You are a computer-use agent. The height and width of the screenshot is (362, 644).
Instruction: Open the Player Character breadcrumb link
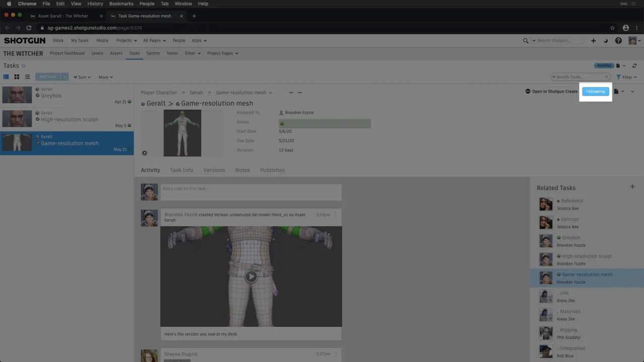(x=159, y=93)
